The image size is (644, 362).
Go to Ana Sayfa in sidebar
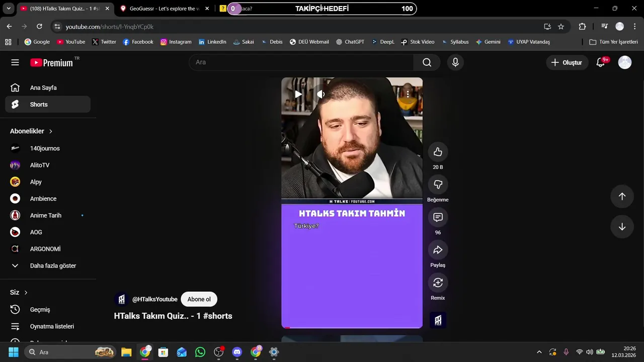point(48,87)
